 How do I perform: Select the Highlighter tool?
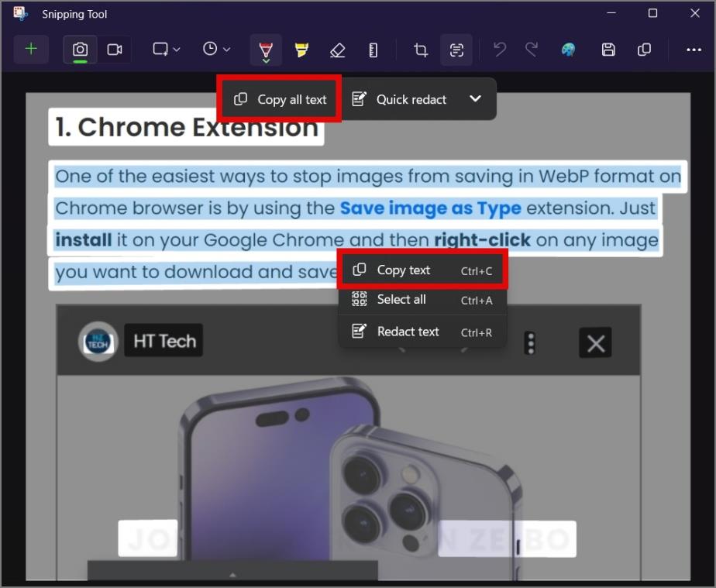(301, 50)
